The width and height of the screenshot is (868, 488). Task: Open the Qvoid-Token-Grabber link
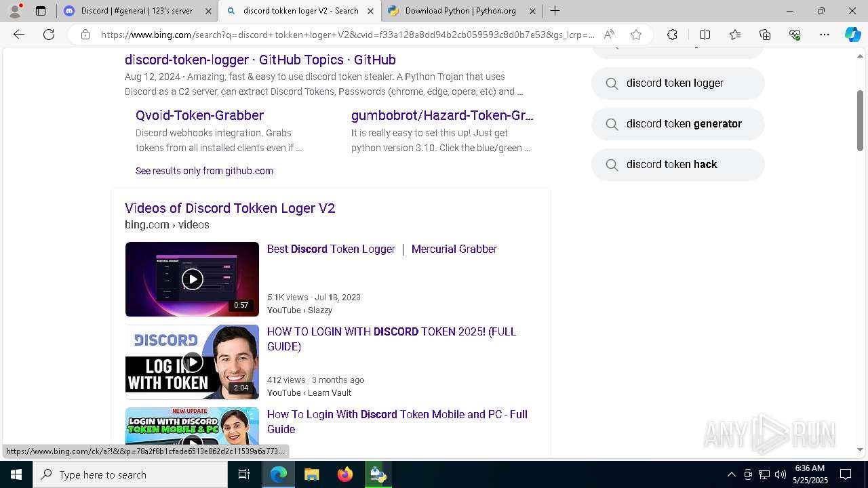pyautogui.click(x=199, y=115)
